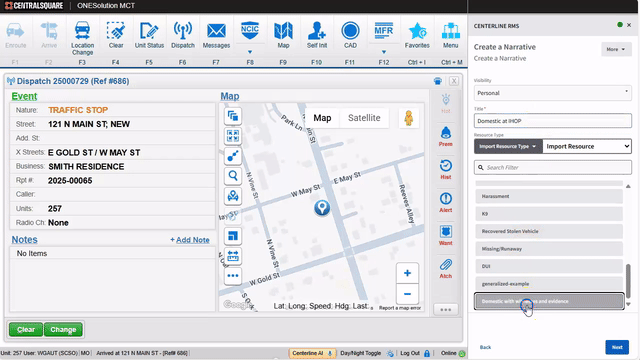640x360 pixels.
Task: Zoom out on the map
Action: (407, 294)
